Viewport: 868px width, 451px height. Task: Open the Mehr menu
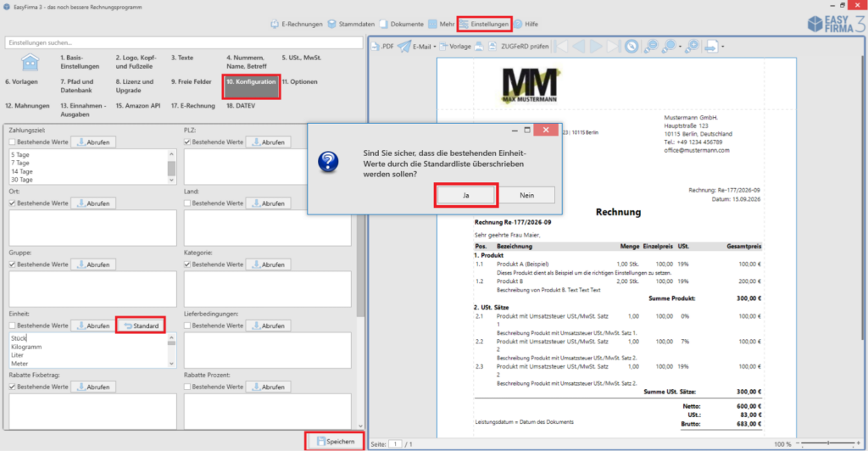coord(441,25)
